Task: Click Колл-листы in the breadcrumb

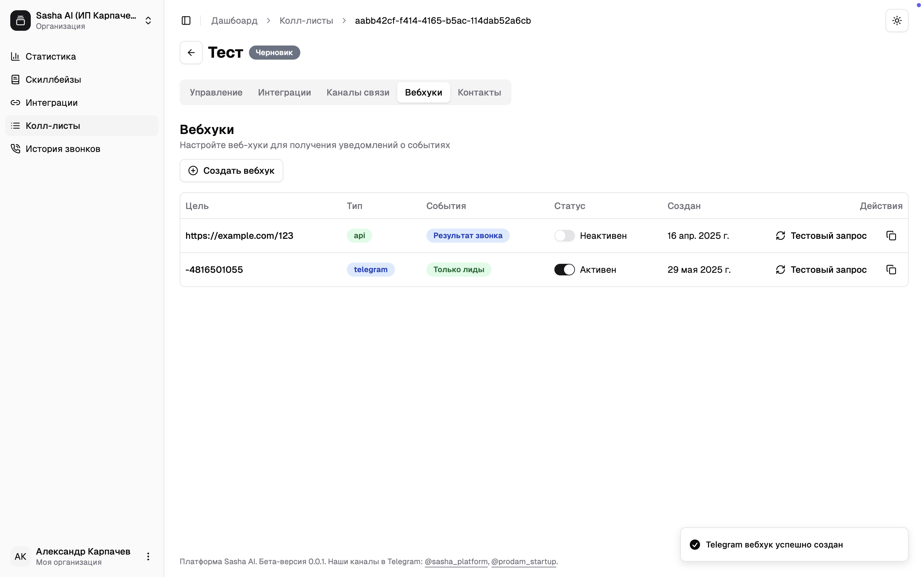Action: (306, 21)
